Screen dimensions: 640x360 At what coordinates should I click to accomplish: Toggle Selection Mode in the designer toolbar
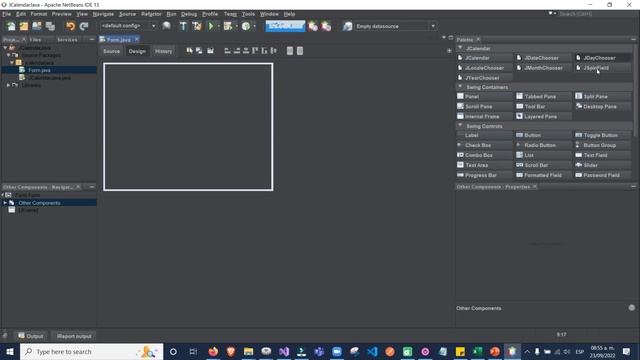pyautogui.click(x=189, y=51)
